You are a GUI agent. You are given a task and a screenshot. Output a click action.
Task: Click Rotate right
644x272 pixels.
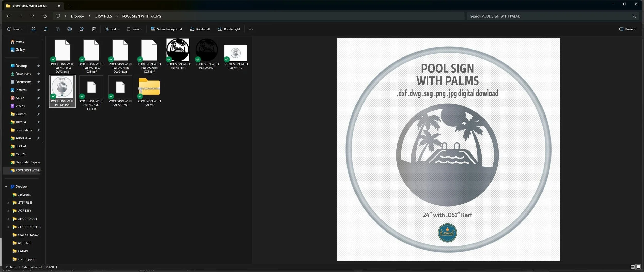(x=229, y=29)
